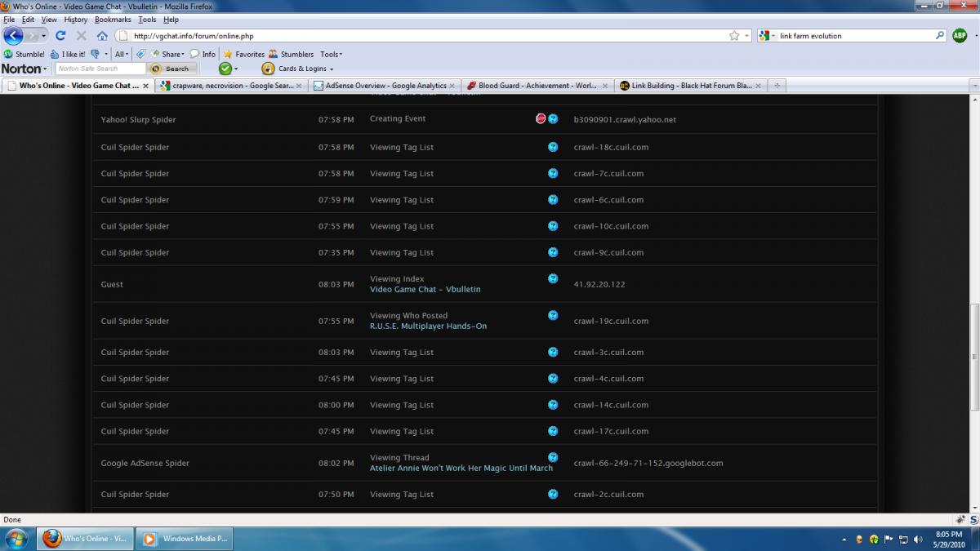980x551 pixels.
Task: Click the Stop loading X icon
Action: click(x=81, y=36)
